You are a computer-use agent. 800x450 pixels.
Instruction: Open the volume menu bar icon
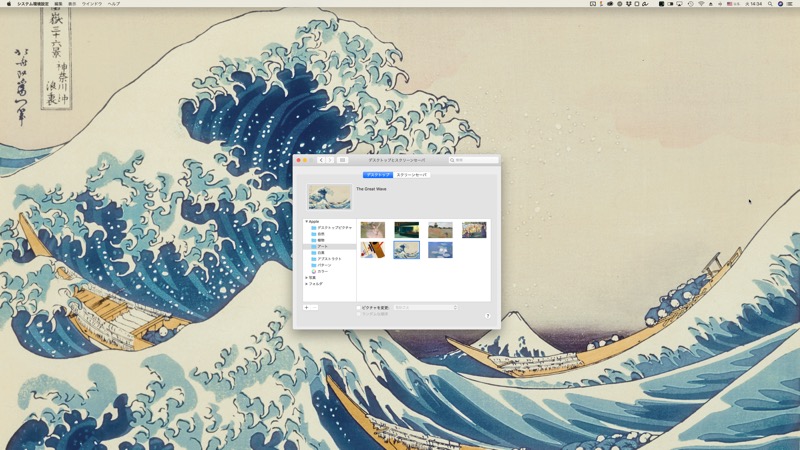720,4
